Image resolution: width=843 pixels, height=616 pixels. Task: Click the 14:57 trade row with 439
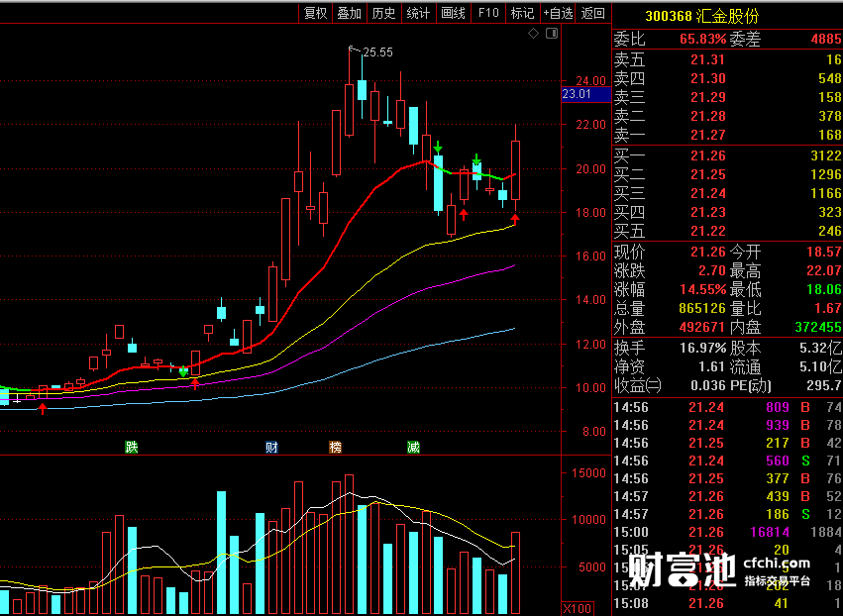(727, 497)
